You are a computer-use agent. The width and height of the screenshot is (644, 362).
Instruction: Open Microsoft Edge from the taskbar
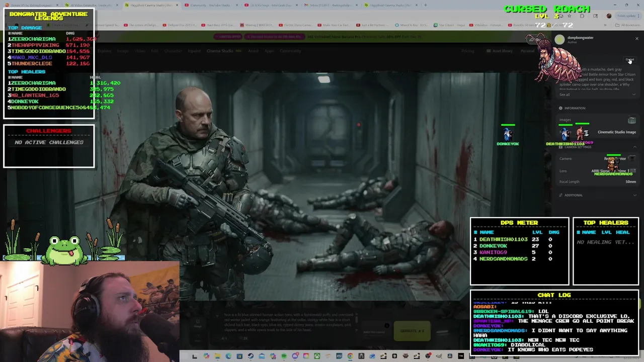point(228,356)
